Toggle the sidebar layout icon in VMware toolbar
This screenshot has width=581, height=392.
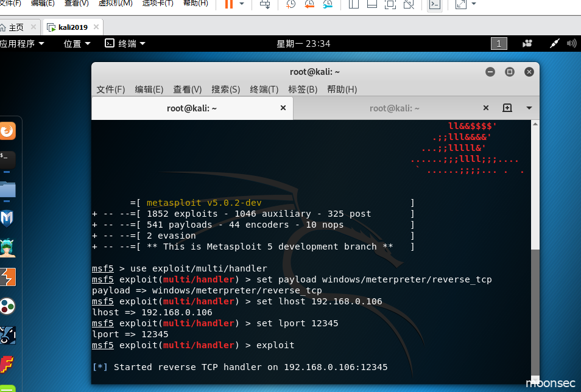353,4
